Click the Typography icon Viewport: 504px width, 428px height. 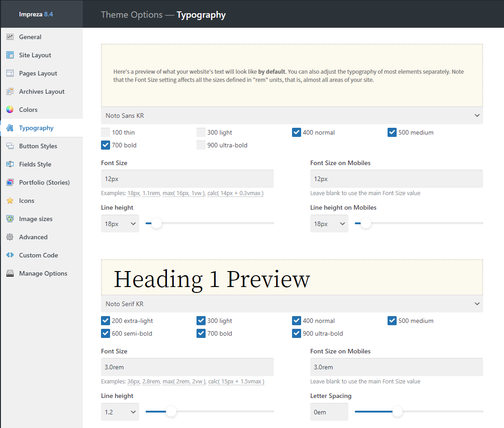click(10, 128)
